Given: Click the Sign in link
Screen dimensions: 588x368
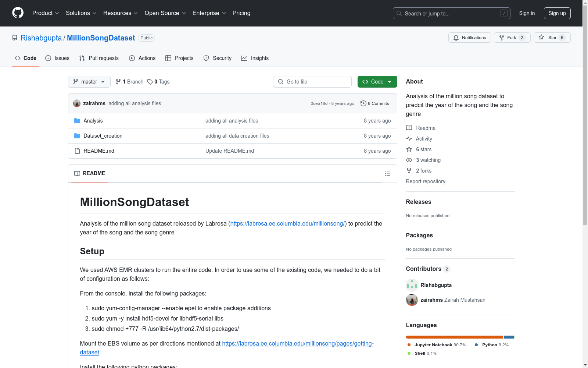Looking at the screenshot, I should pos(527,13).
